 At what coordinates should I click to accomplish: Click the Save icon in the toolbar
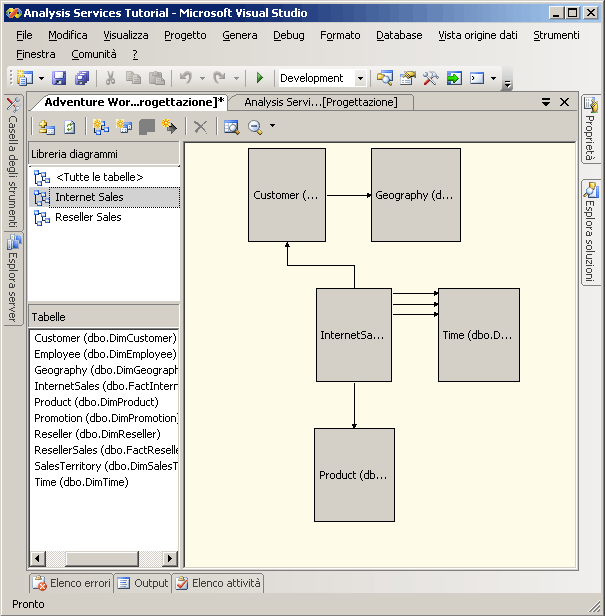(59, 78)
